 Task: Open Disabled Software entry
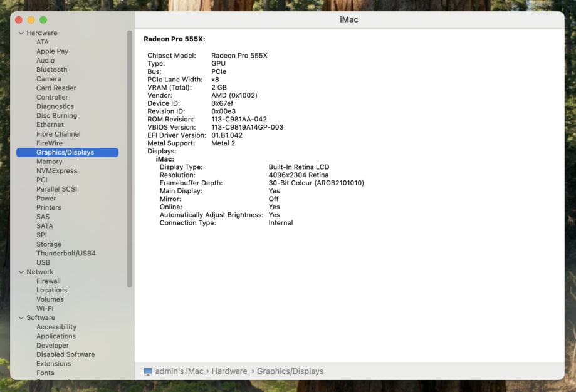[65, 354]
